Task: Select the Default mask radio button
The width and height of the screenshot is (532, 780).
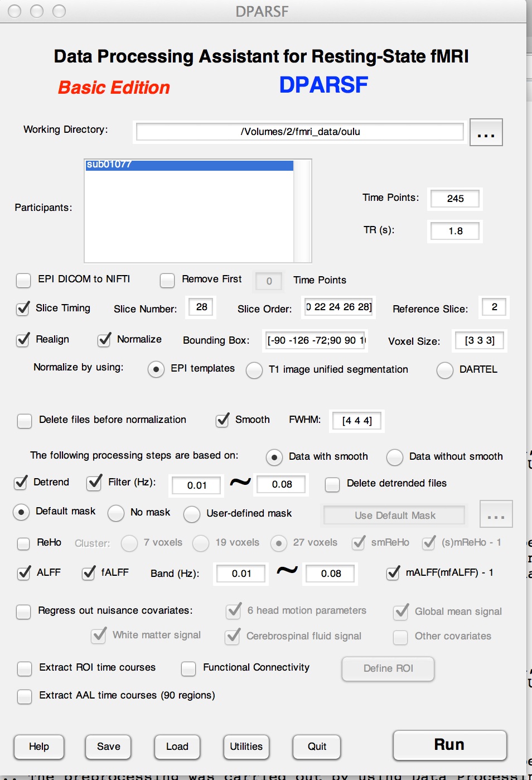Action: coord(21,512)
